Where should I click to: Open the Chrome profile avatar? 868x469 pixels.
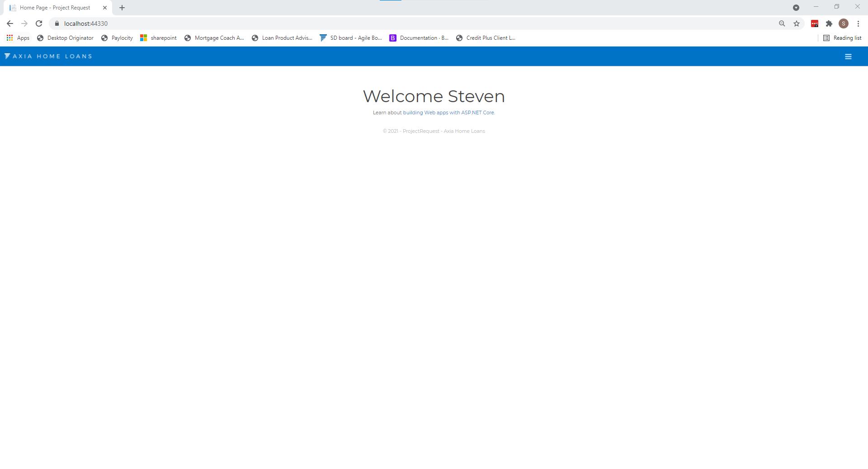(844, 23)
